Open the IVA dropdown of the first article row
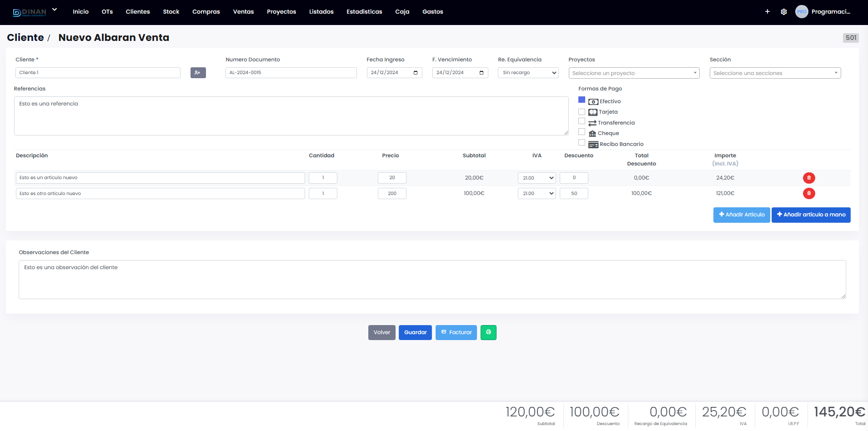 coord(537,178)
